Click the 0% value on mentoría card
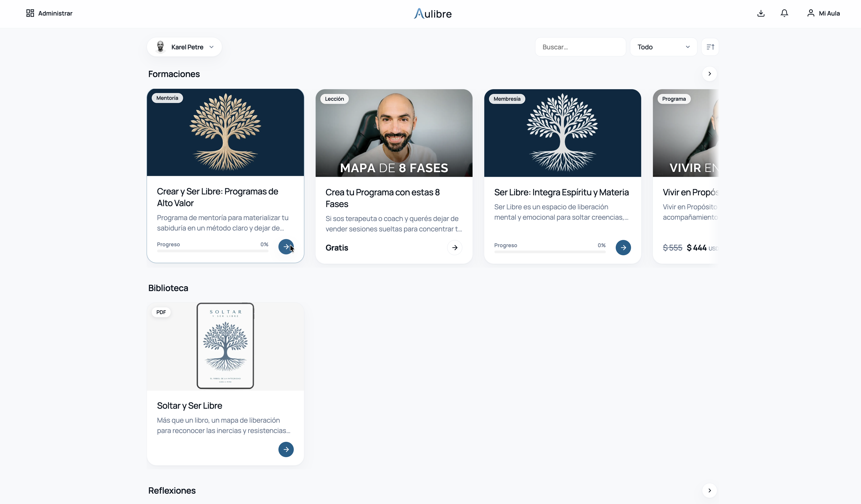Screen dimensions: 861x504 click(264, 244)
